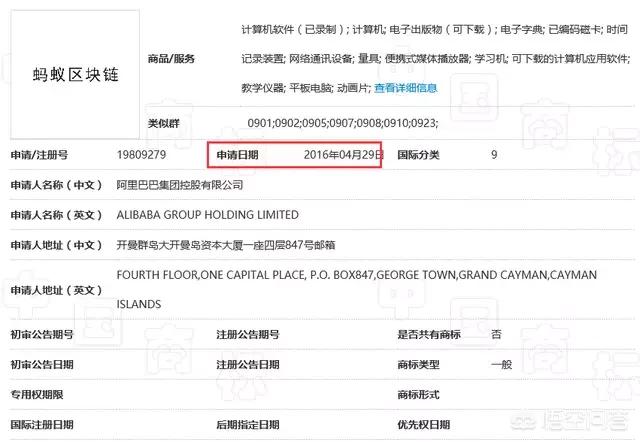The width and height of the screenshot is (640, 442).
Task: Click the 初审公告日期 label
Action: 42,364
